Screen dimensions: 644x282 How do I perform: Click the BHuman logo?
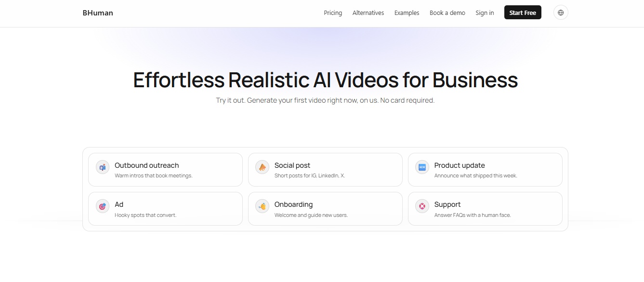pos(98,13)
